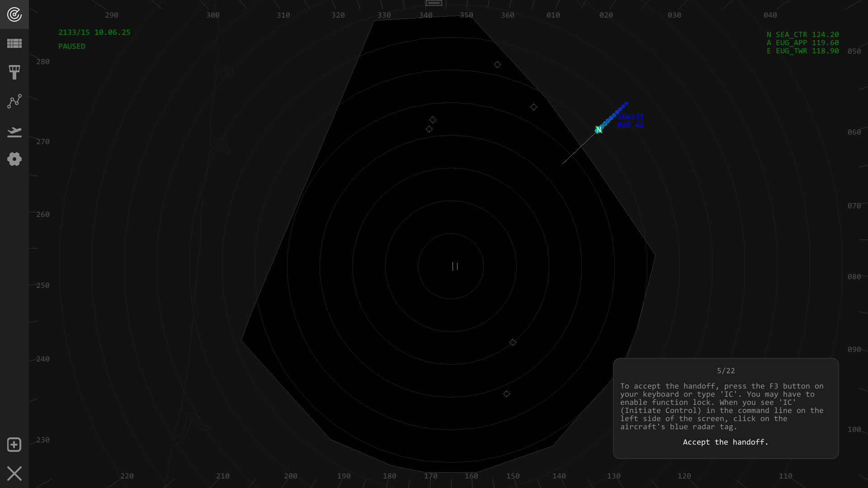The image size is (868, 488).
Task: Click the 090 compass heading label
Action: coord(854,350)
